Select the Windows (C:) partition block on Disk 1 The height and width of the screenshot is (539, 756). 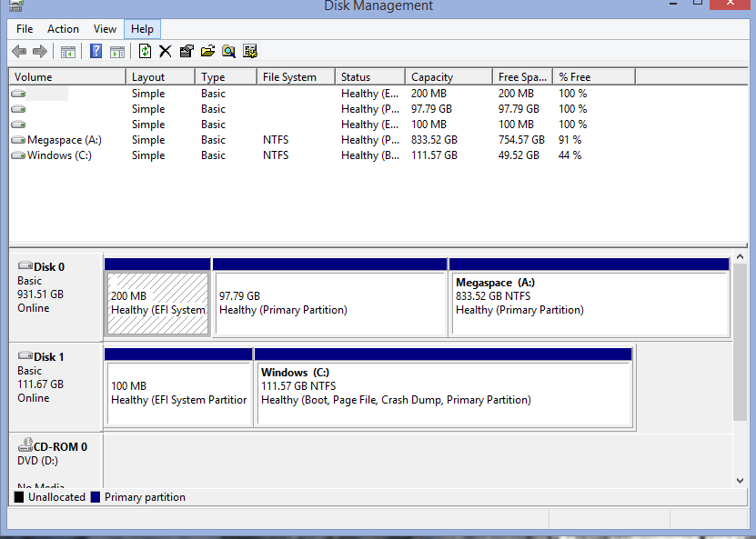(443, 391)
